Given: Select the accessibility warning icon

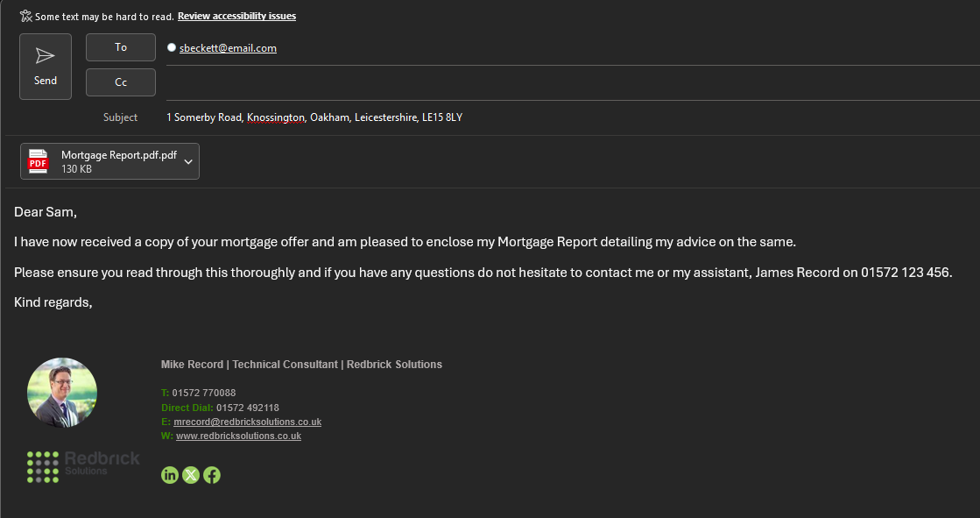Looking at the screenshot, I should (25, 17).
